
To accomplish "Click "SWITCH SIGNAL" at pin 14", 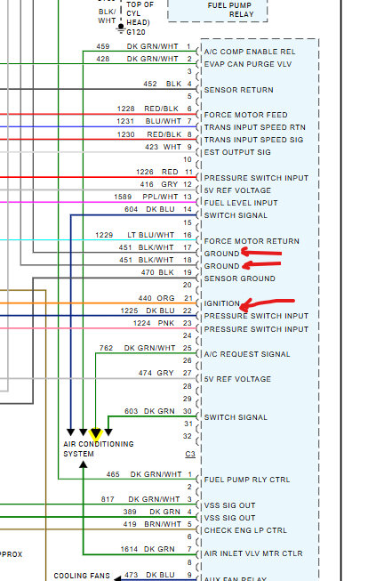I will (x=236, y=215).
